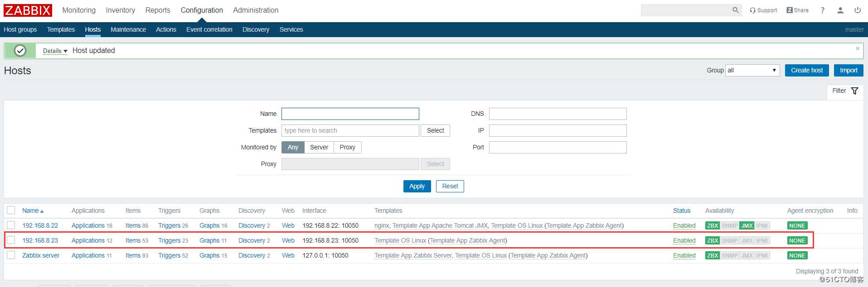Open Applications for host 192.168.8.22
This screenshot has height=287, width=868.
(88, 225)
